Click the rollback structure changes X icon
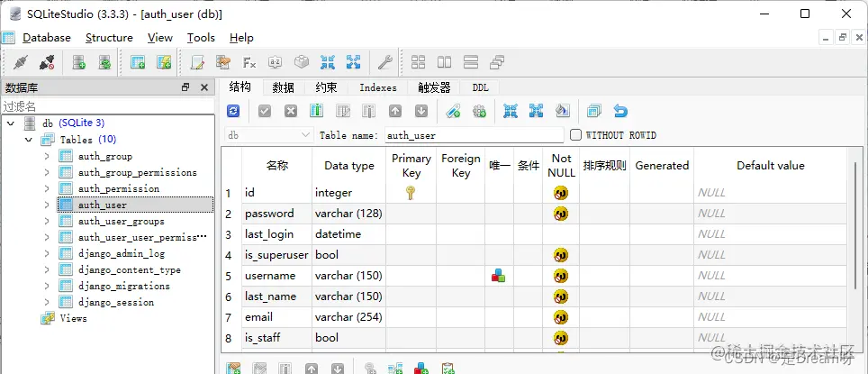The image size is (868, 374). pyautogui.click(x=291, y=112)
